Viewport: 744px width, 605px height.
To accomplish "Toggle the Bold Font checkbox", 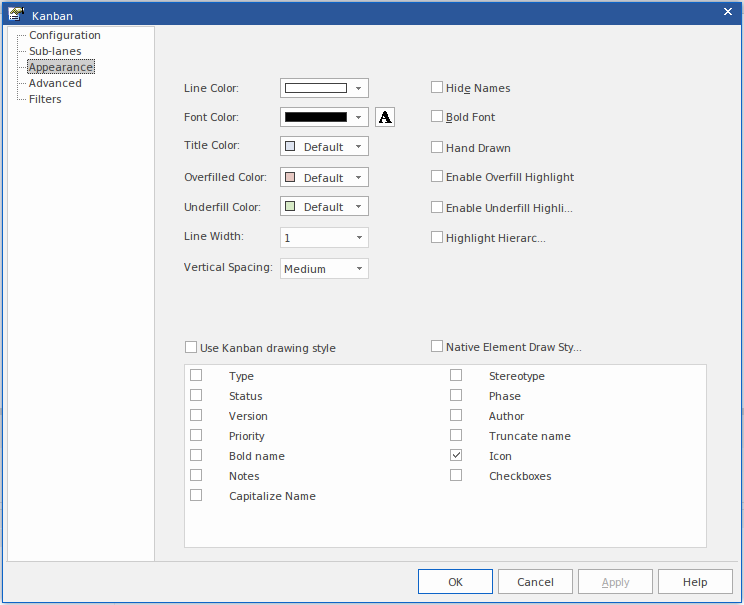I will [x=437, y=117].
